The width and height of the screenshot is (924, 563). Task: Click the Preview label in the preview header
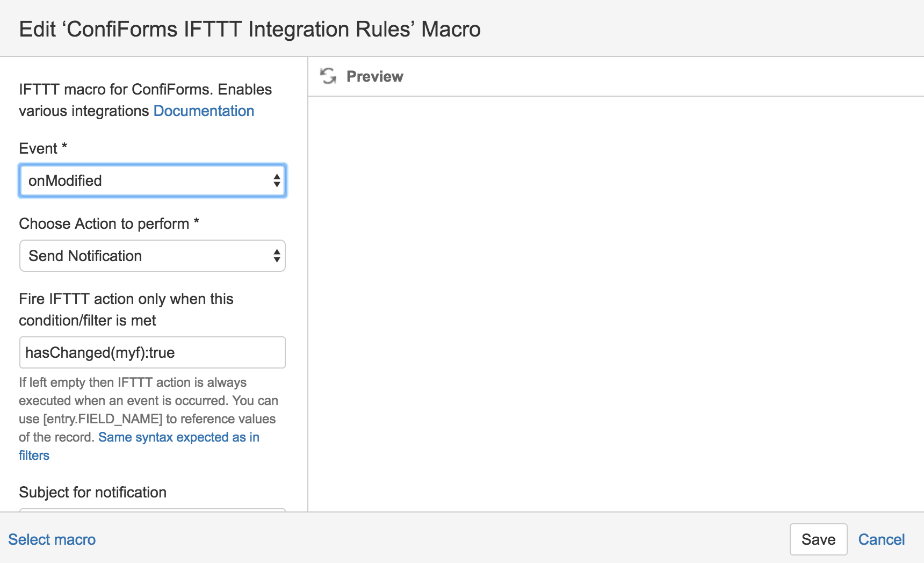pyautogui.click(x=375, y=76)
